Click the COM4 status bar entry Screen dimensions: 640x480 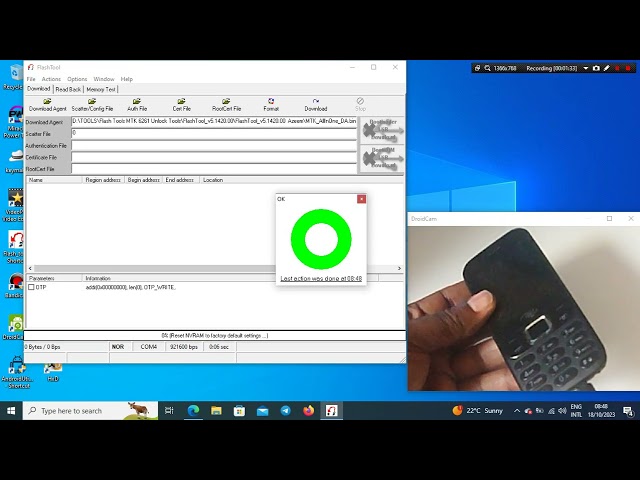pyautogui.click(x=149, y=347)
